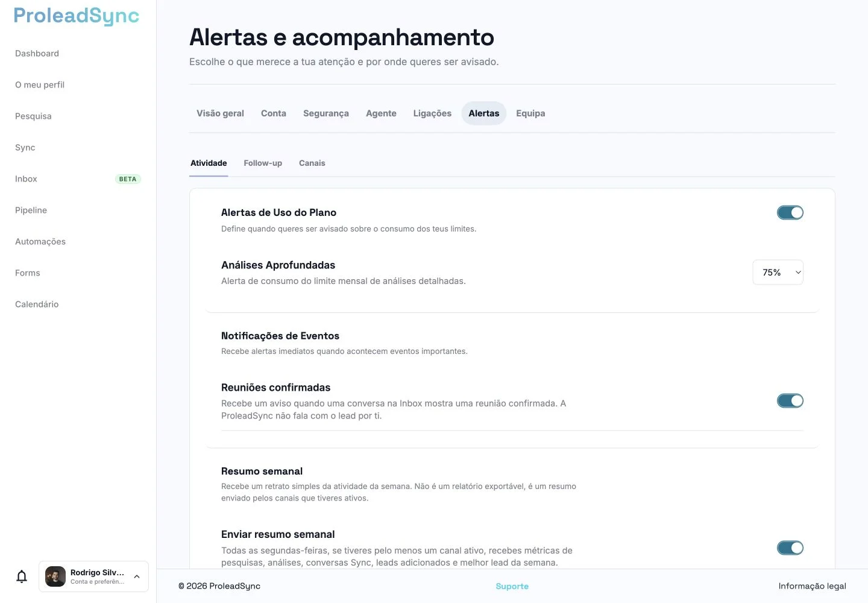Viewport: 868px width, 603px height.
Task: Switch to Canais sub-tab
Action: pos(312,163)
